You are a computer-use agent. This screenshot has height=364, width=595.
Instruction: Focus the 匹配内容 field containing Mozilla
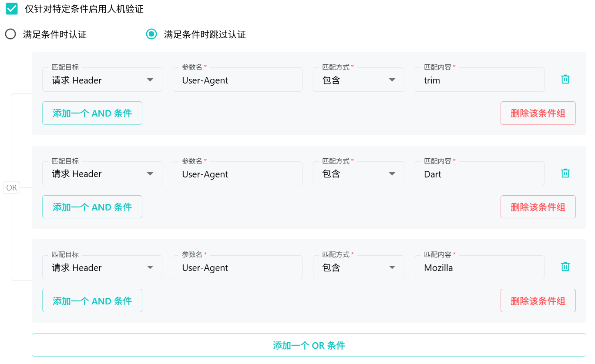[479, 267]
